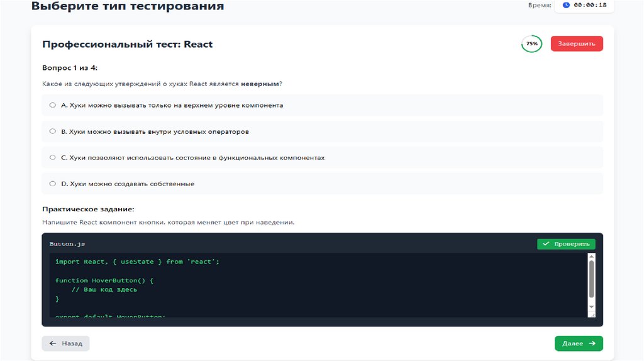Click the blue clock timer icon
Viewport: 644px width, 361px height.
pos(566,5)
